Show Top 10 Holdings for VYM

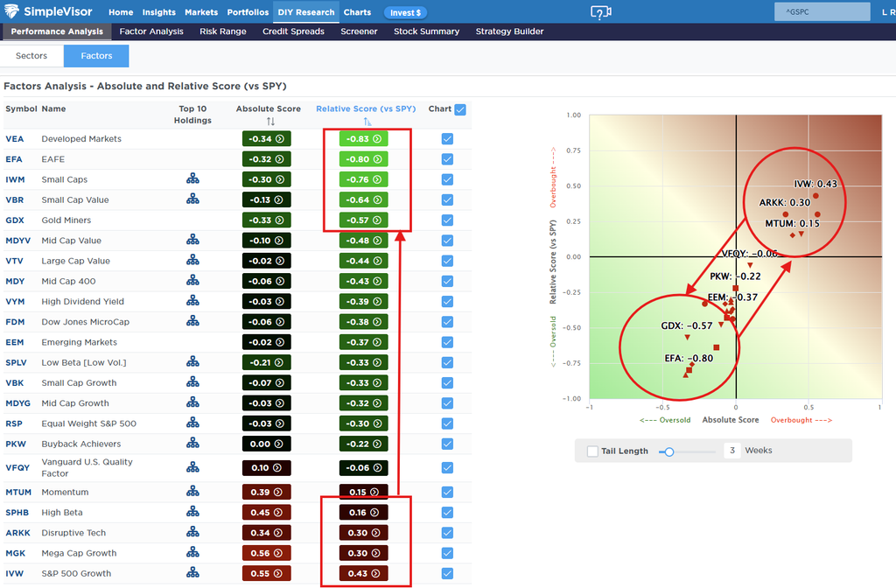[x=192, y=301]
